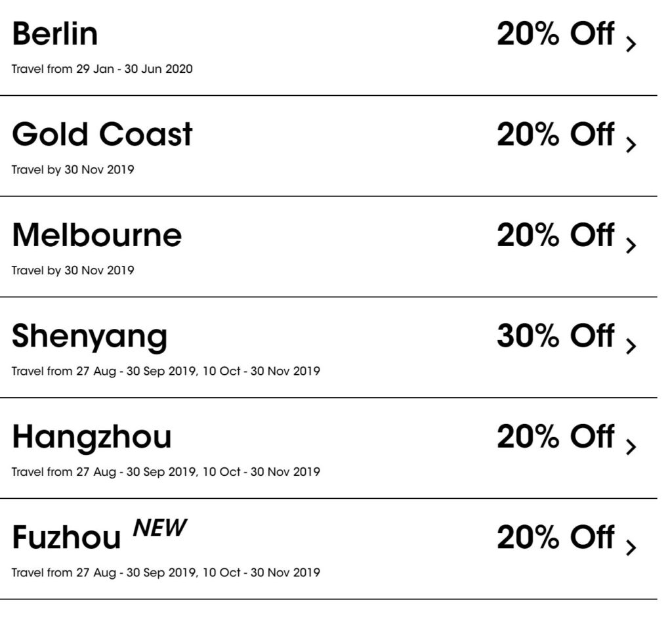Viewport: 672px width, 617px height.
Task: Click Gold Coast's 20% Off label
Action: point(555,135)
